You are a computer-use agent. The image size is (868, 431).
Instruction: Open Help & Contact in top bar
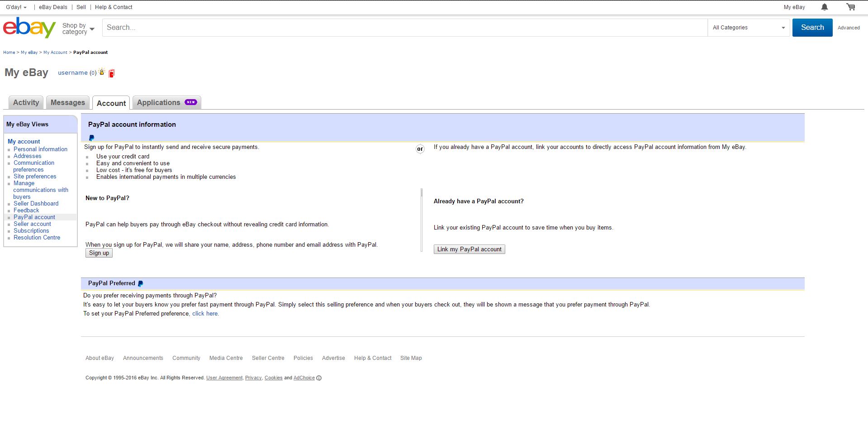(114, 7)
